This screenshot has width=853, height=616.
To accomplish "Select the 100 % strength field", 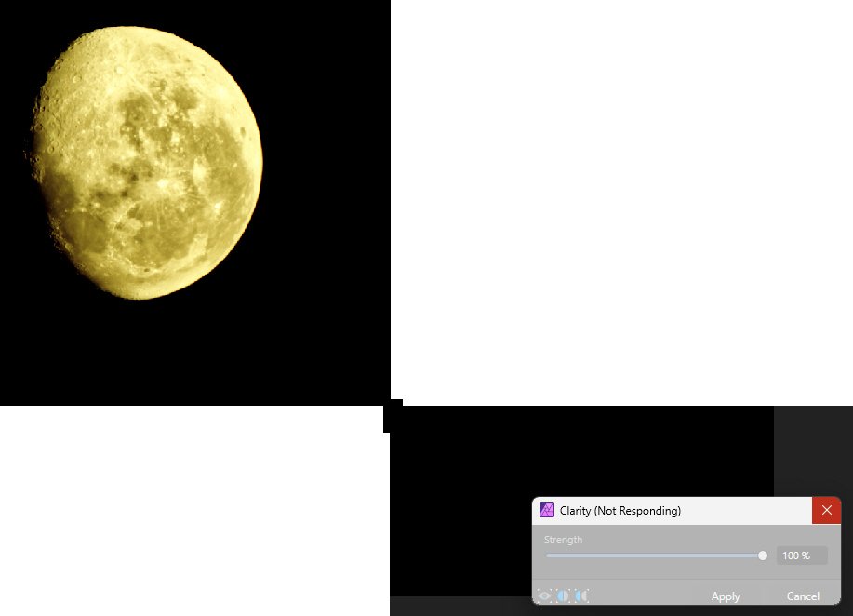I will point(802,556).
